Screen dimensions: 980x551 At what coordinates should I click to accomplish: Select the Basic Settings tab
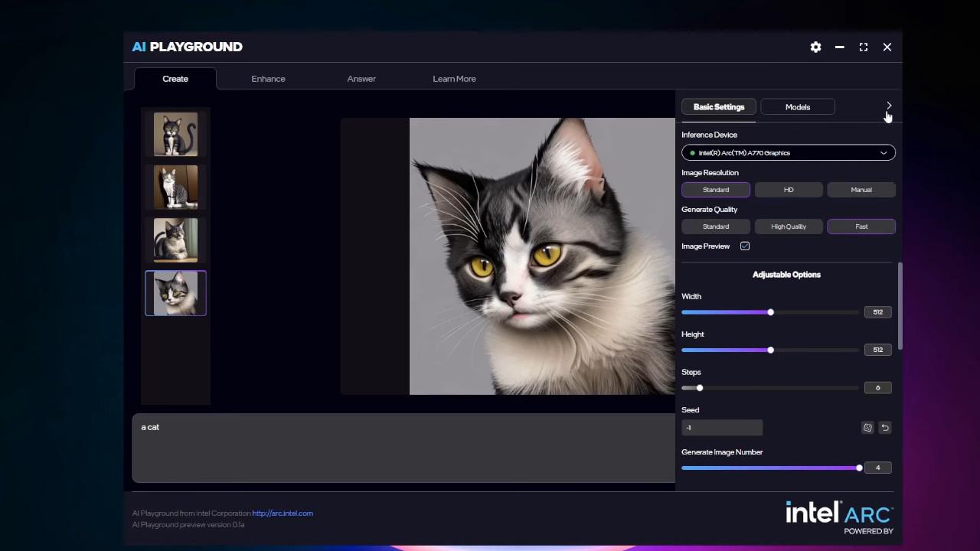pyautogui.click(x=719, y=107)
